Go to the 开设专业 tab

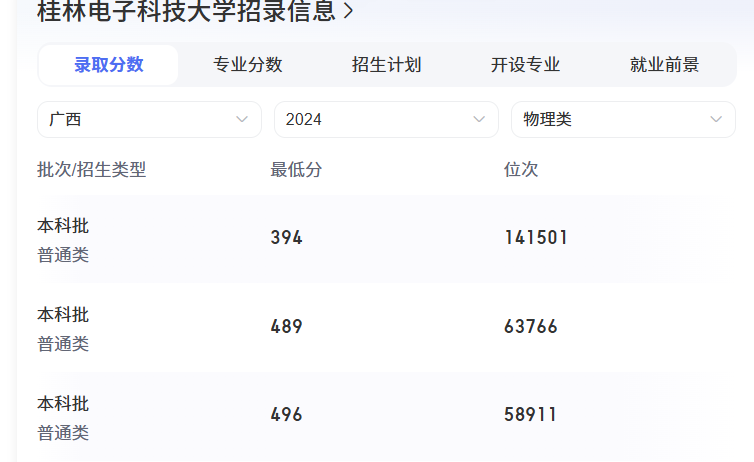pyautogui.click(x=526, y=64)
